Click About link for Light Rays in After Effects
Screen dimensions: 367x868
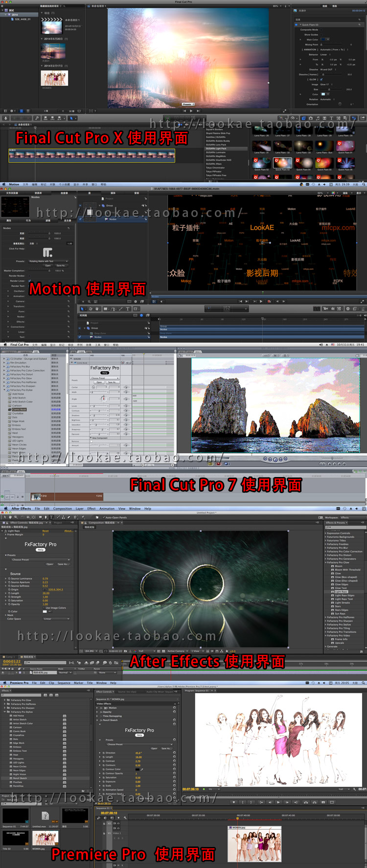pos(69,531)
